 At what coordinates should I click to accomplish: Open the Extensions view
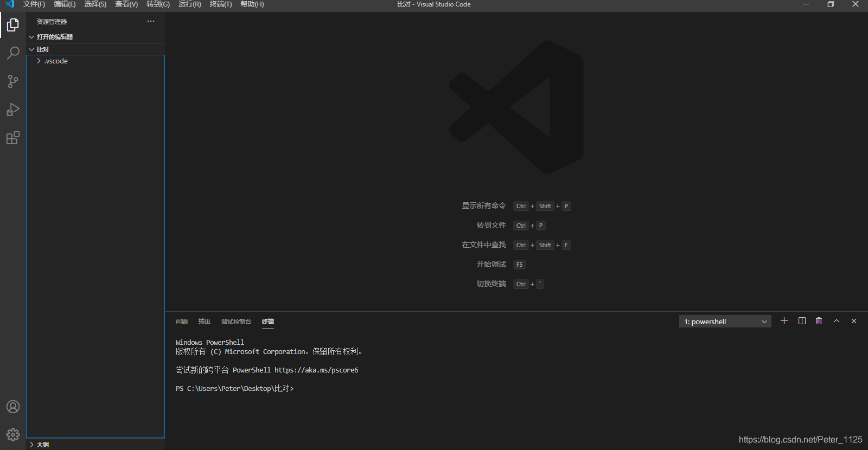(x=13, y=138)
